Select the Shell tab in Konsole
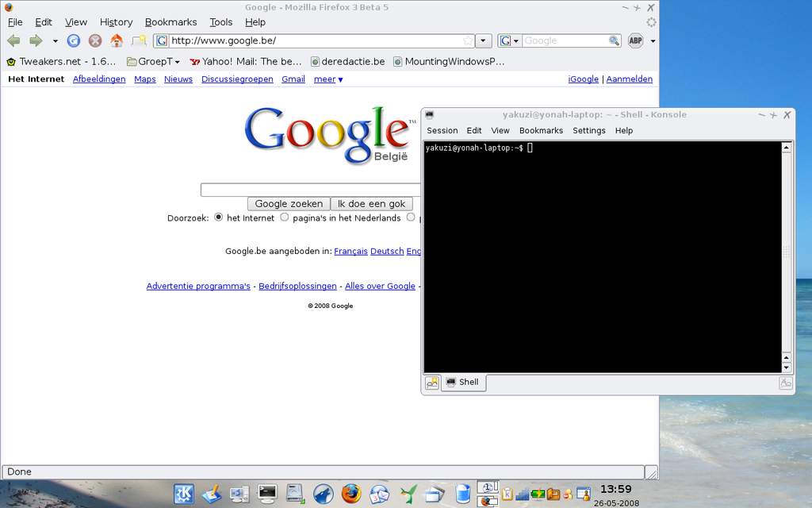The image size is (812, 508). tap(463, 383)
